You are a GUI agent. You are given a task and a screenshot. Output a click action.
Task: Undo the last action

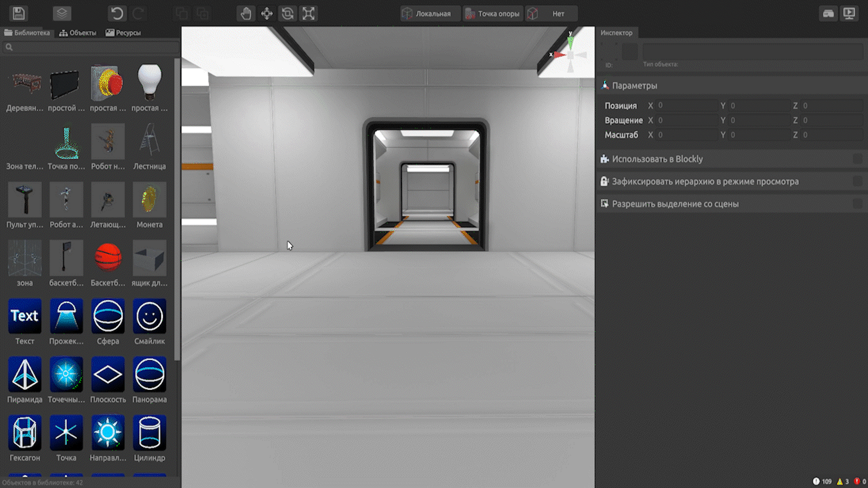[117, 14]
